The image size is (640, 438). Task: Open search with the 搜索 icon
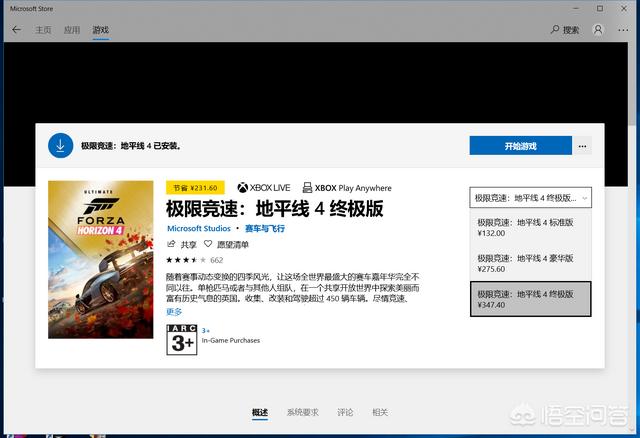pos(564,30)
